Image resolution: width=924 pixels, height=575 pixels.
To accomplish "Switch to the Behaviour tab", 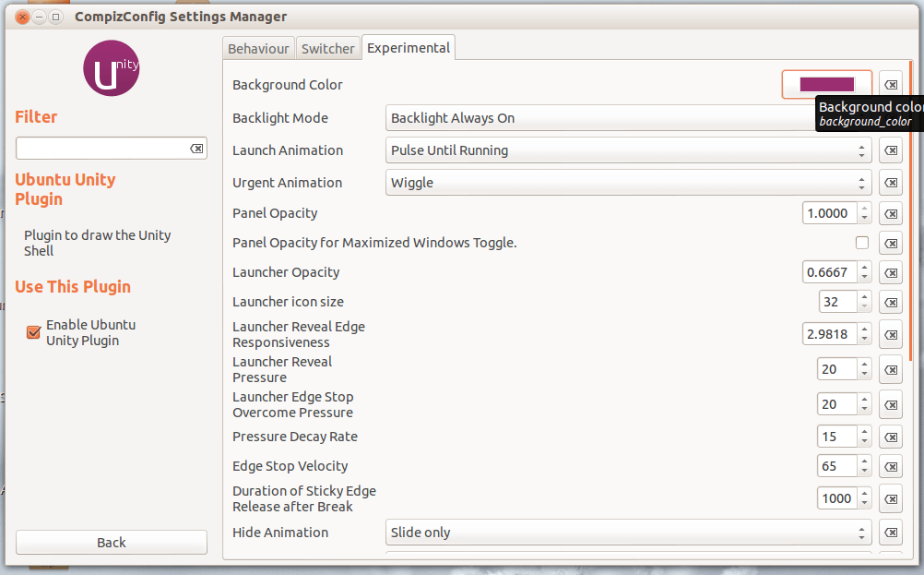I will tap(258, 49).
